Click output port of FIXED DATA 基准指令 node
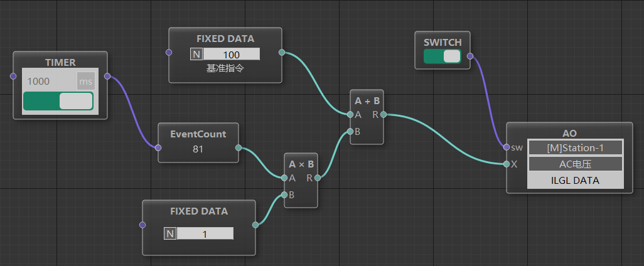Viewport: 644px width, 266px height. pyautogui.click(x=282, y=52)
